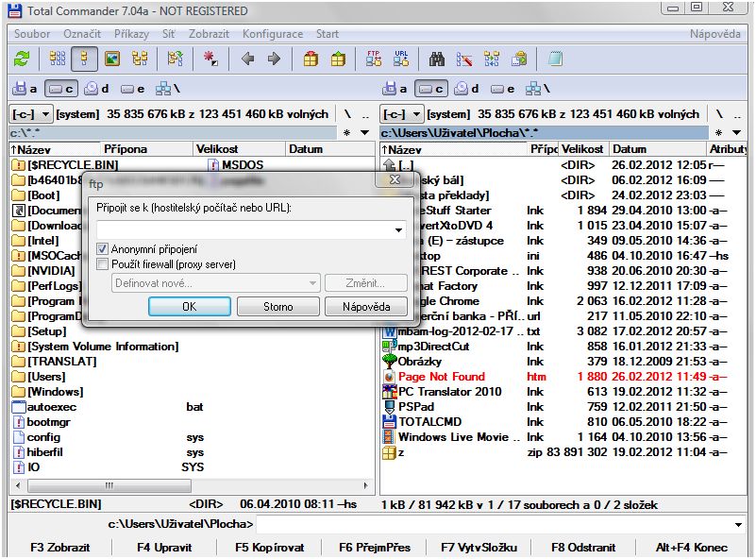Open the command line history dropdown
The width and height of the screenshot is (756, 559).
coord(738,524)
